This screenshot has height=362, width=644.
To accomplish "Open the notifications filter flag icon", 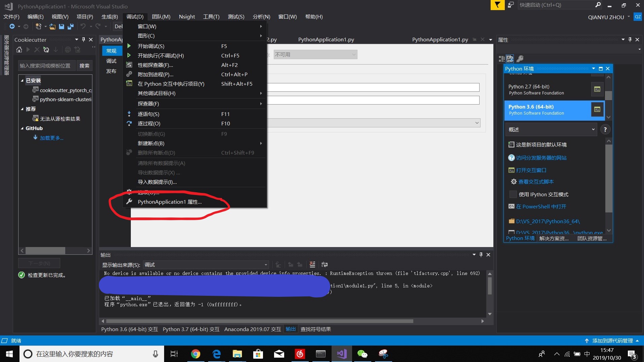I will [497, 5].
